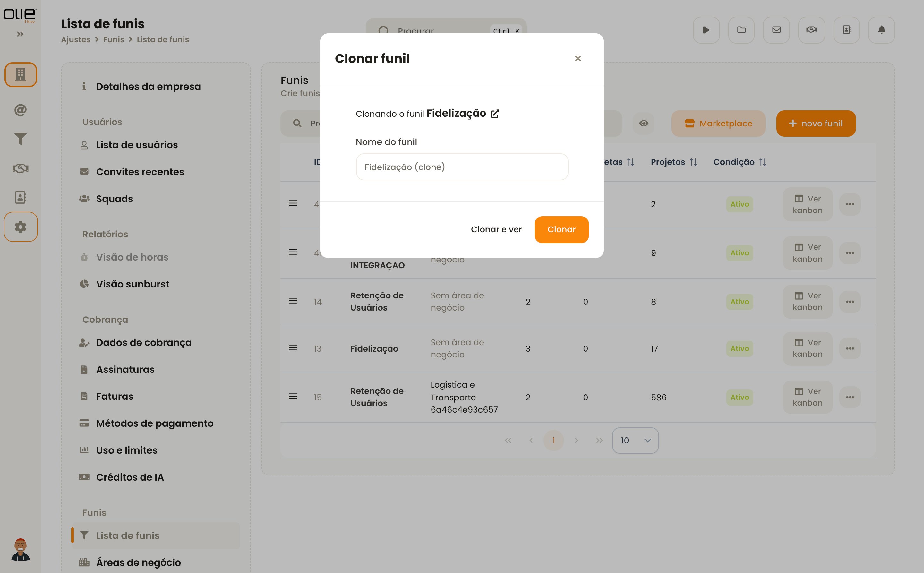The height and width of the screenshot is (573, 924).
Task: Click the novo funil button
Action: pyautogui.click(x=816, y=123)
